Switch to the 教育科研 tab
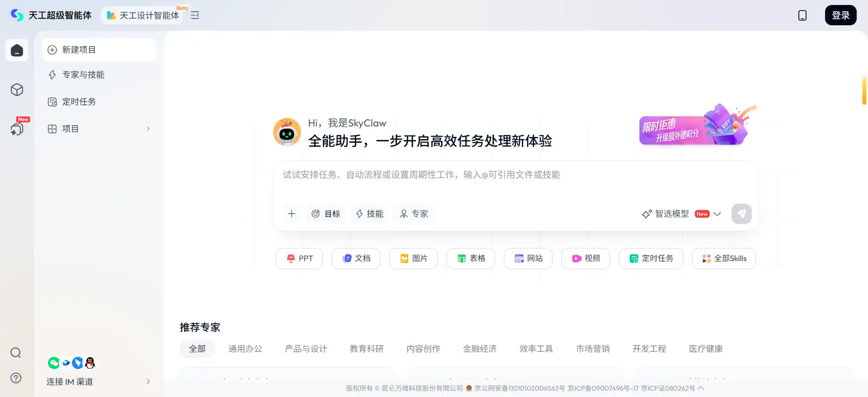This screenshot has height=397, width=868. coord(367,349)
